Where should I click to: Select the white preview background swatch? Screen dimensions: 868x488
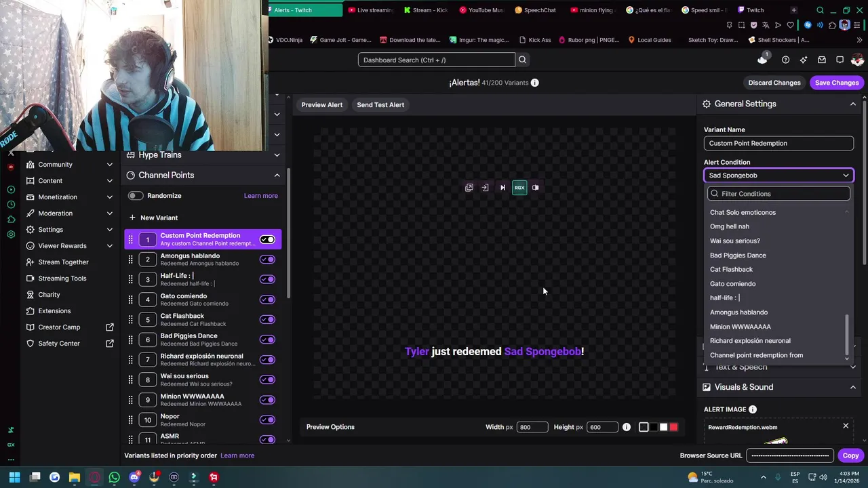click(664, 427)
